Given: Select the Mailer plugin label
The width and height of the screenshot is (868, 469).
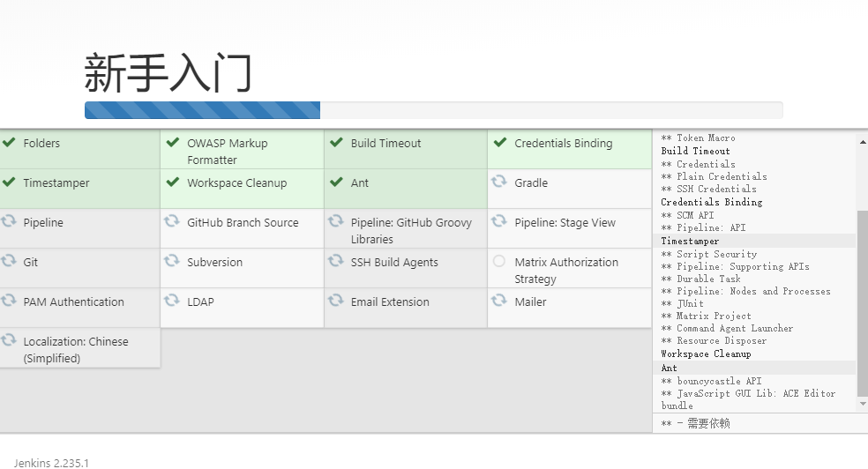Looking at the screenshot, I should pos(530,302).
